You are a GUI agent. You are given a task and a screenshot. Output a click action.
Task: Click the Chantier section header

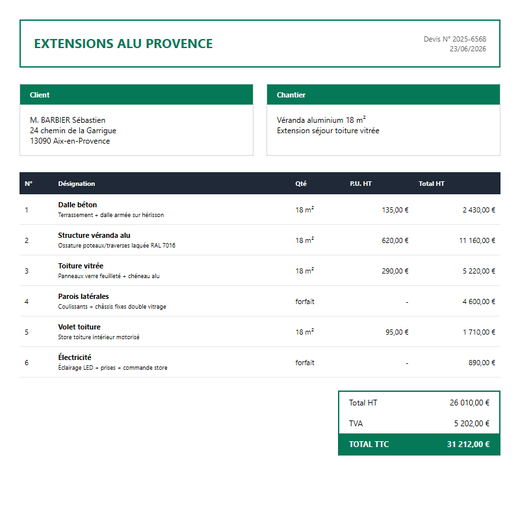point(383,95)
